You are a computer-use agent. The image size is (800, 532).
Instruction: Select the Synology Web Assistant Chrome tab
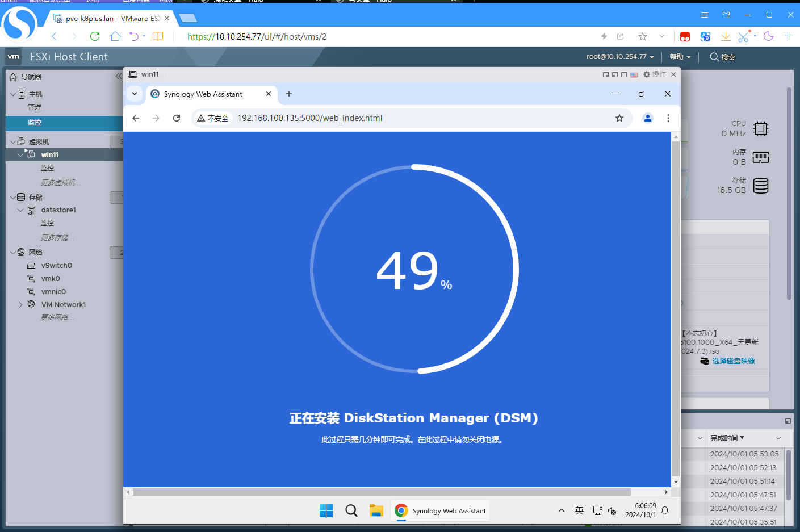[212, 94]
